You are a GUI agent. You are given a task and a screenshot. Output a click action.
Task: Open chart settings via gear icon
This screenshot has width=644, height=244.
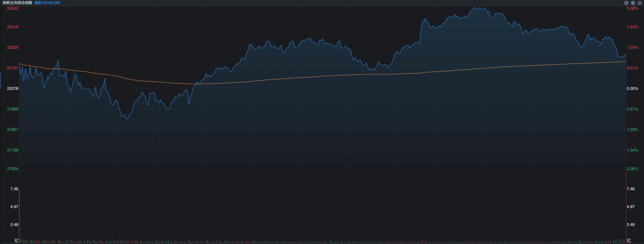tap(639, 3)
